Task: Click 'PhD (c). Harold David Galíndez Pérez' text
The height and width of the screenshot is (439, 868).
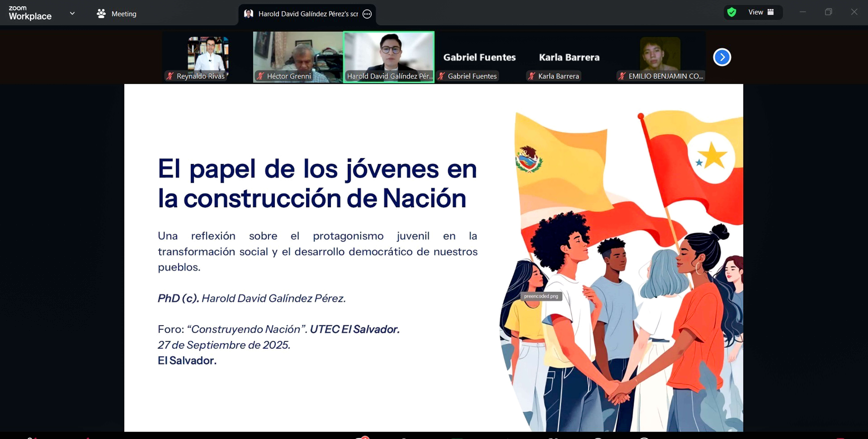Action: click(x=252, y=298)
